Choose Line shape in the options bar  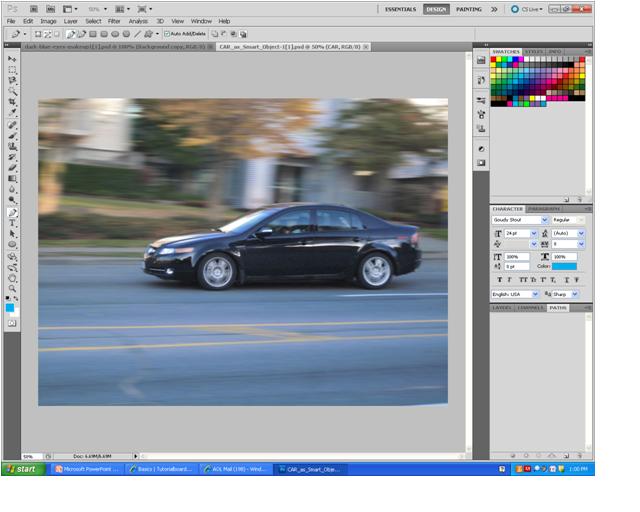click(138, 34)
